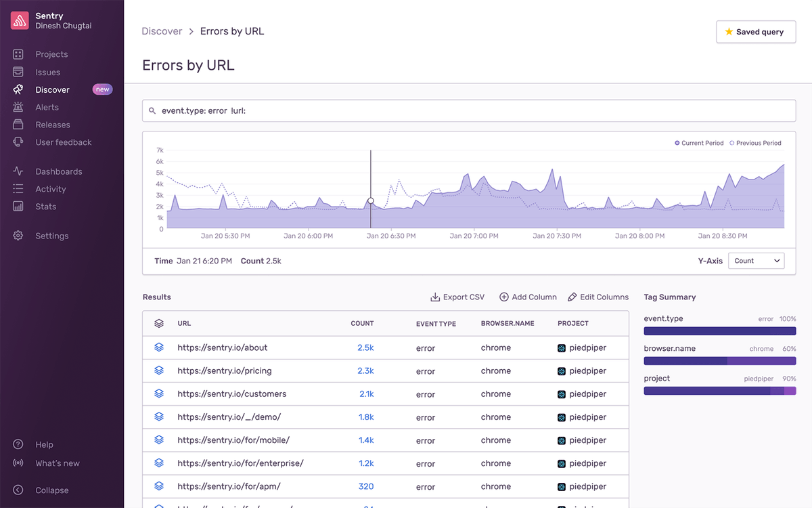Screen dimensions: 812x508
Task: Click piedpiper in the mobile row
Action: tap(587, 440)
